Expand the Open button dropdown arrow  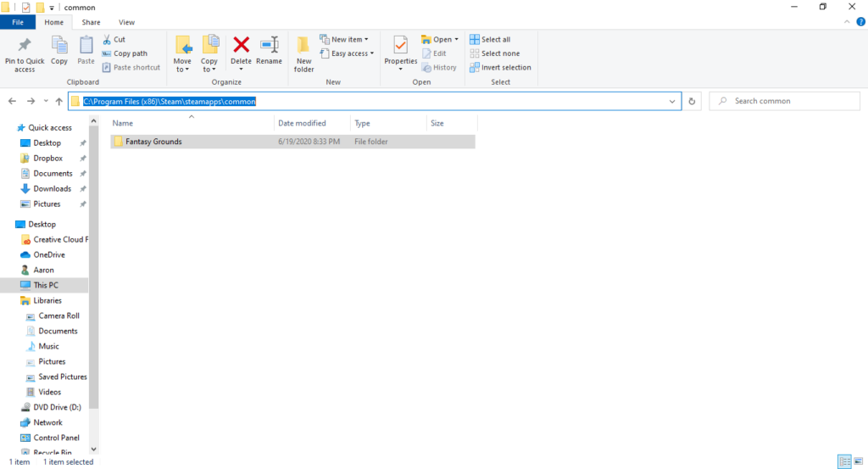(x=456, y=39)
